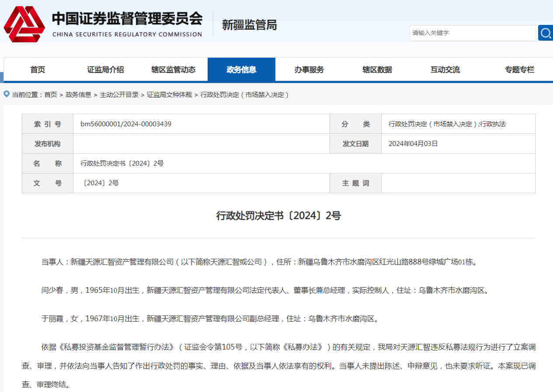This screenshot has width=553, height=392.
Task: Open the 首页 navigation tab
Action: click(38, 70)
